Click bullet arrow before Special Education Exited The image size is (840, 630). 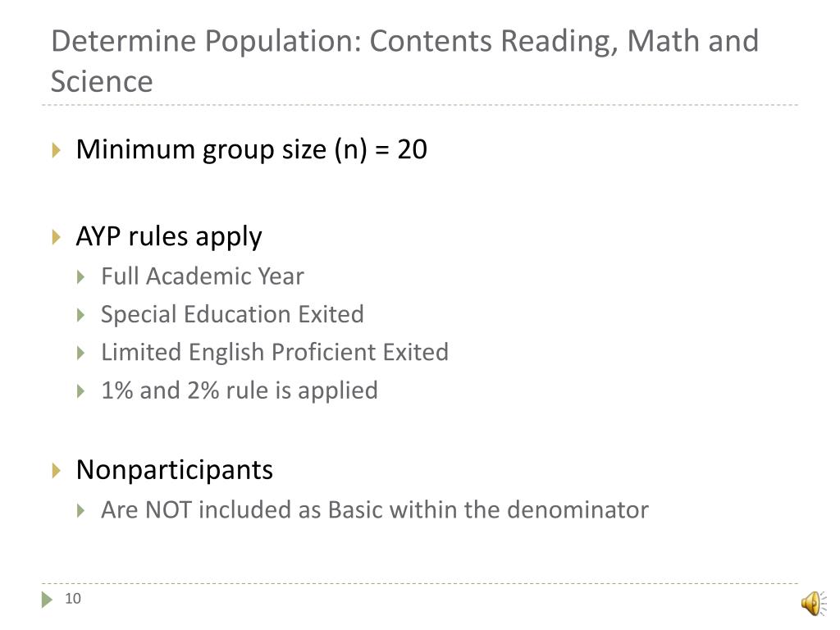click(81, 315)
